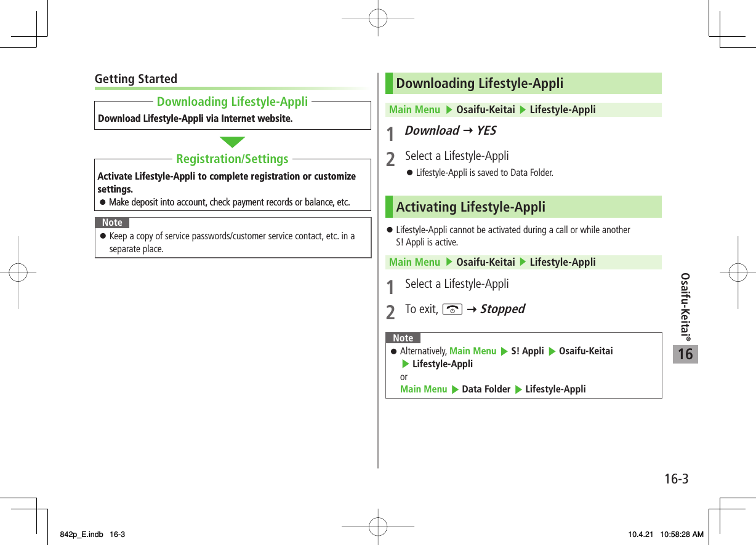Click the italic "Stopped" text

[502, 309]
